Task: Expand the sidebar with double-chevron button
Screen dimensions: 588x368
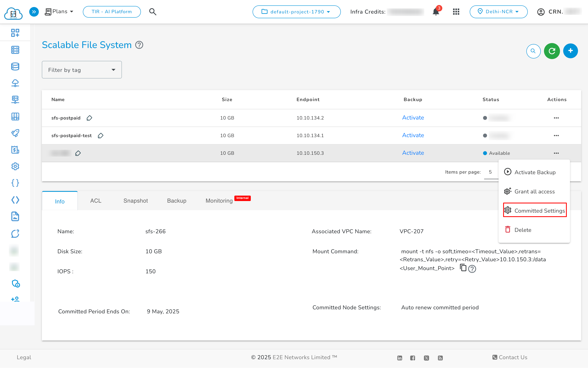Action: pos(34,12)
